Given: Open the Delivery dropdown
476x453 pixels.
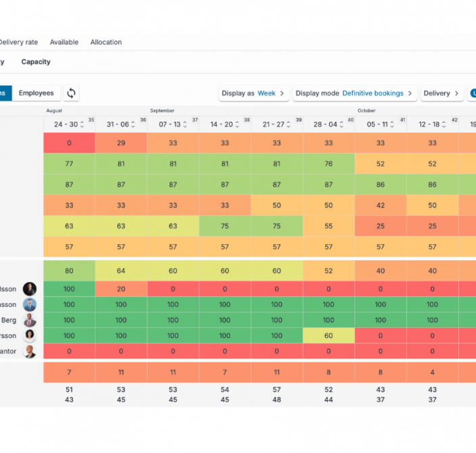Looking at the screenshot, I should pos(442,93).
